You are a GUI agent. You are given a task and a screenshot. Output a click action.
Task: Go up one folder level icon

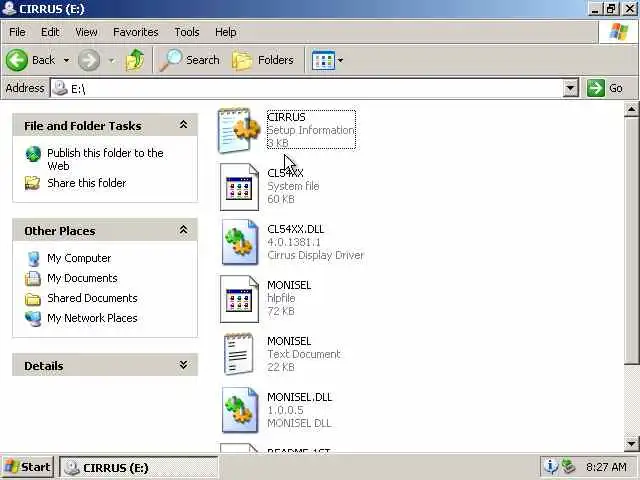pyautogui.click(x=135, y=60)
